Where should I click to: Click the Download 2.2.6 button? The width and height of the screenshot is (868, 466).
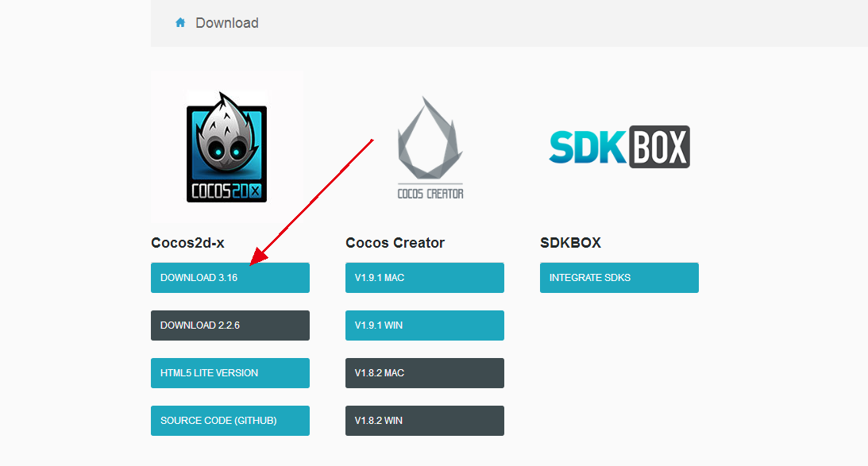pyautogui.click(x=230, y=325)
